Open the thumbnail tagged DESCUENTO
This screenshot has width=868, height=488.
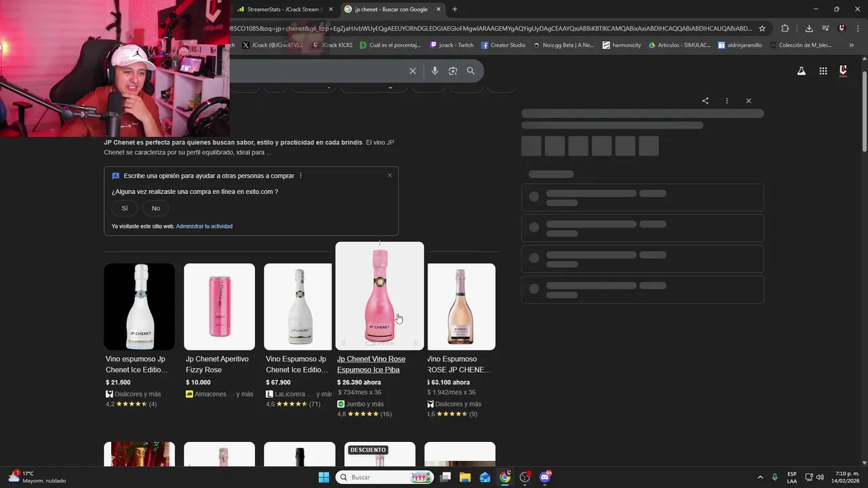(x=380, y=454)
